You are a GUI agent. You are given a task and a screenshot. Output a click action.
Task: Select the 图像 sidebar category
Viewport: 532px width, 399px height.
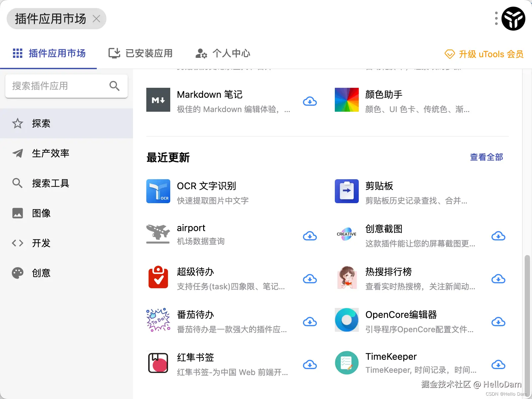coord(41,213)
